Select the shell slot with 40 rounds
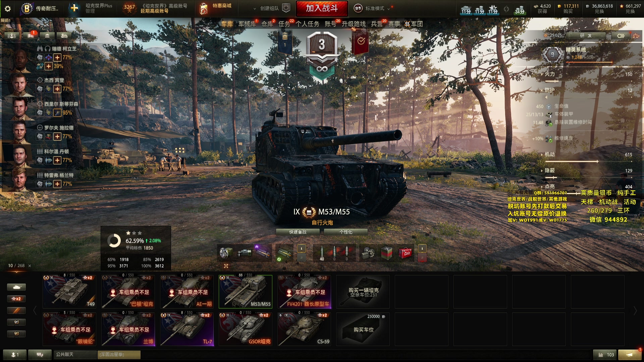The height and width of the screenshot is (362, 644). point(322,253)
